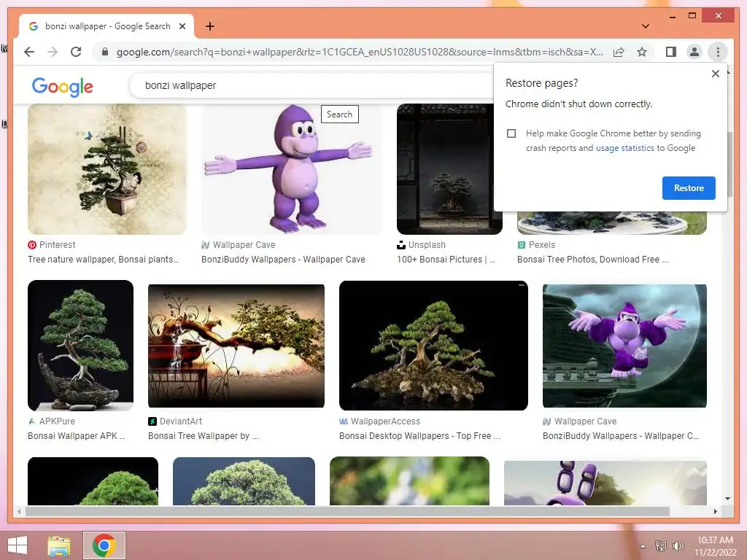Click the Chrome icon on the taskbar
Screen dimensions: 747x560
(104, 545)
